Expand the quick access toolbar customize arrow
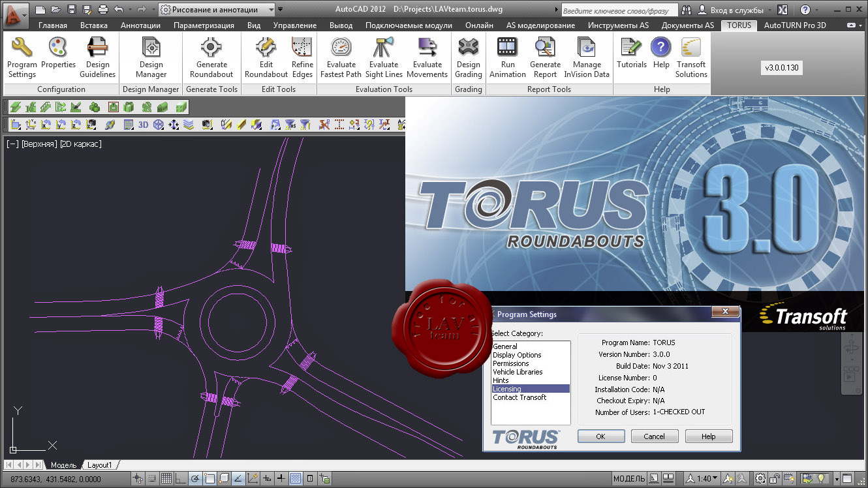 pyautogui.click(x=280, y=10)
